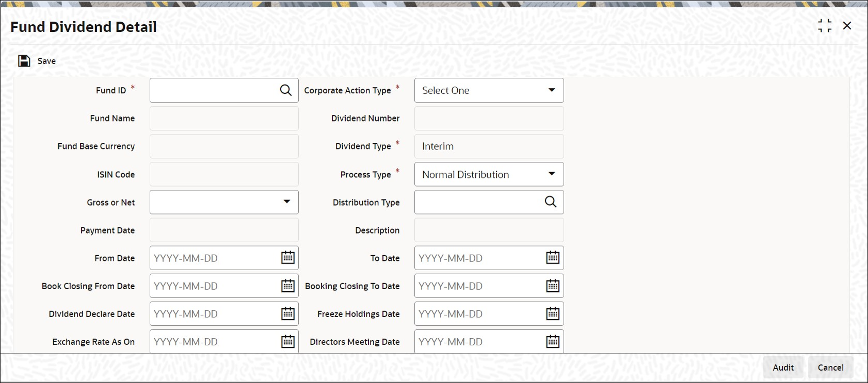
Task: Open Fund ID search lookup
Action: coord(286,90)
